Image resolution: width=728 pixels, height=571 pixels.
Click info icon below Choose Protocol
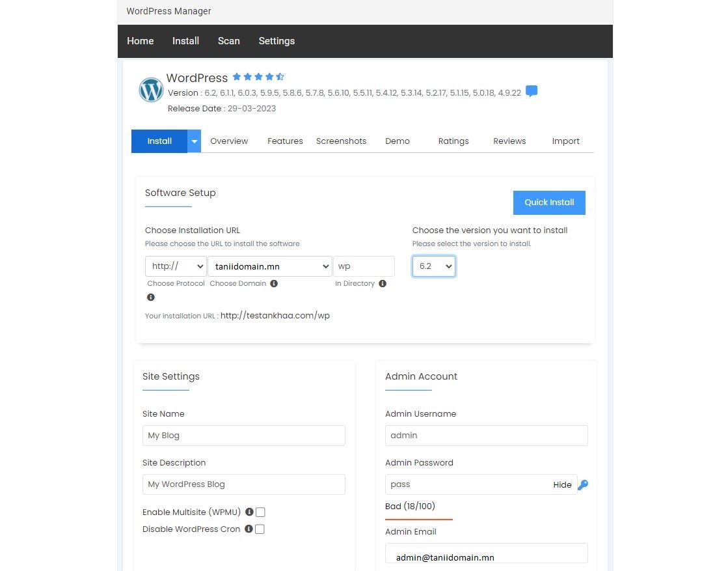tap(151, 297)
